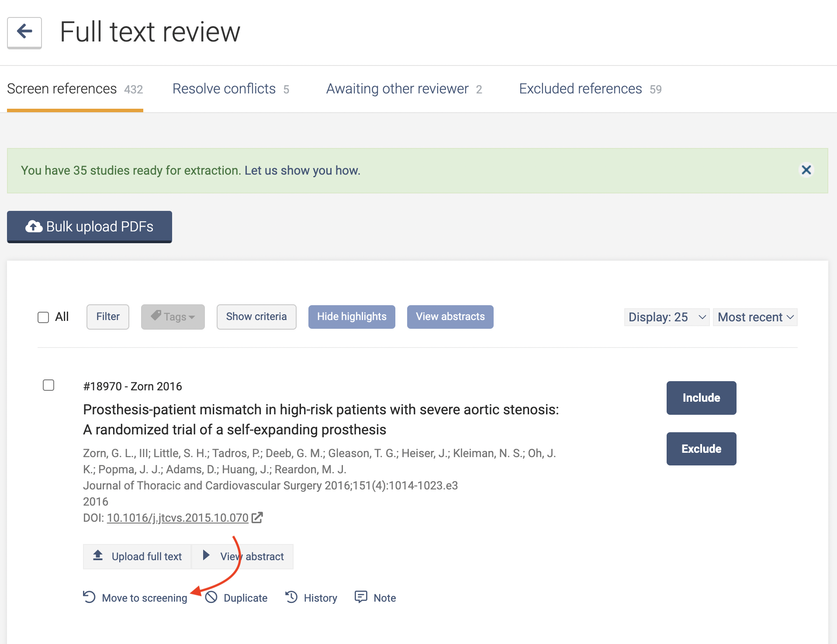
Task: Open the DOI external link icon
Action: (257, 517)
